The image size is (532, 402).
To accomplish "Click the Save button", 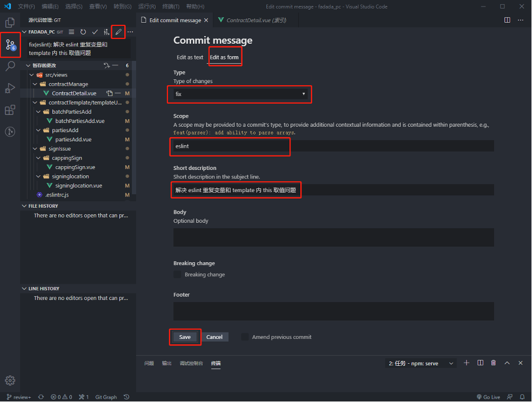I will (x=185, y=337).
